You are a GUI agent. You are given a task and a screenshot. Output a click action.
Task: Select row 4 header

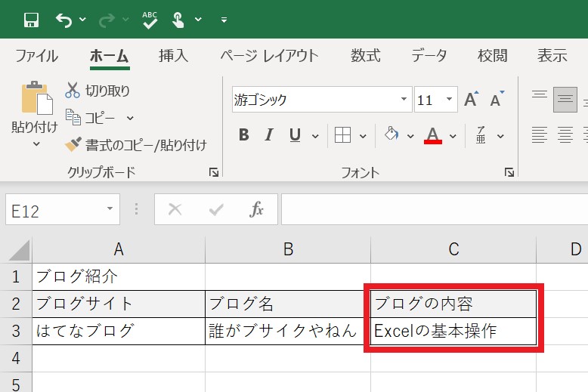(x=16, y=358)
